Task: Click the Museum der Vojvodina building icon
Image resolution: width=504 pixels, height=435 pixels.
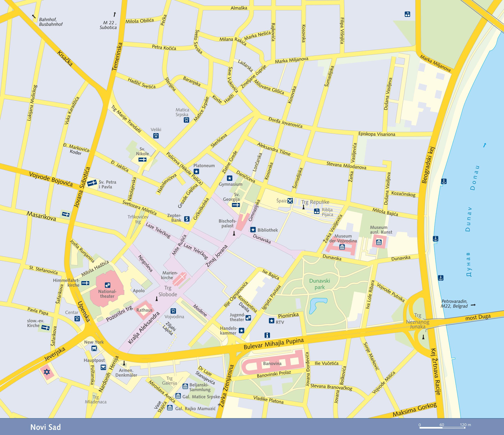Action: (x=342, y=247)
